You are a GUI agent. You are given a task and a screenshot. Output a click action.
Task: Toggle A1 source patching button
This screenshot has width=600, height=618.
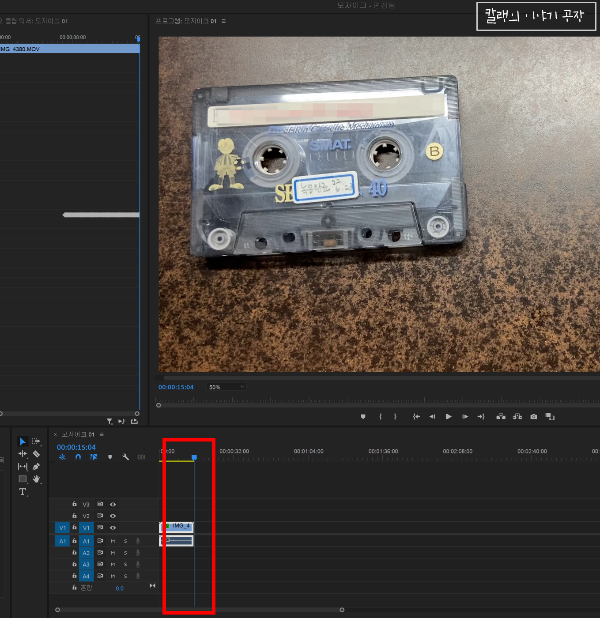tap(62, 541)
